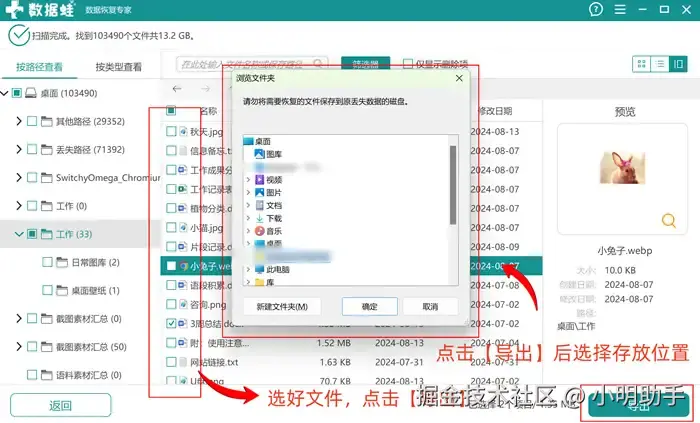700x423 pixels.
Task: Select 图片 pictures folder icon in the dialog
Action: click(x=259, y=192)
